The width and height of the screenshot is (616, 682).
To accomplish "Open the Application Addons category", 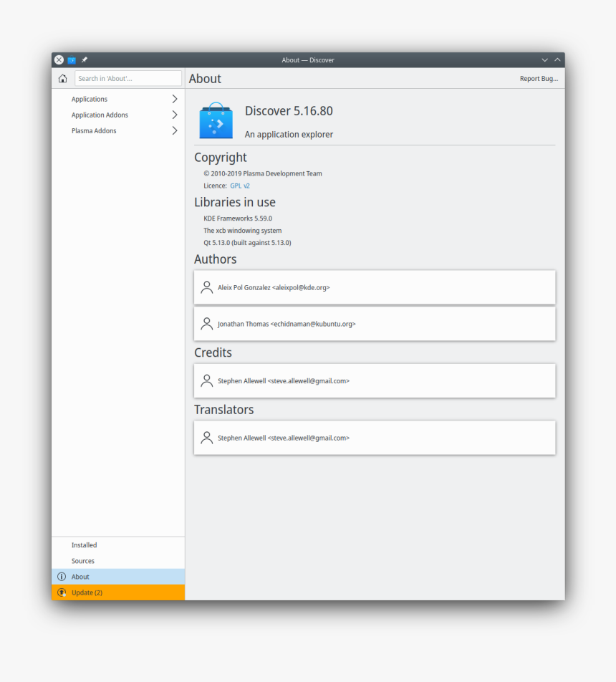I will click(x=118, y=115).
